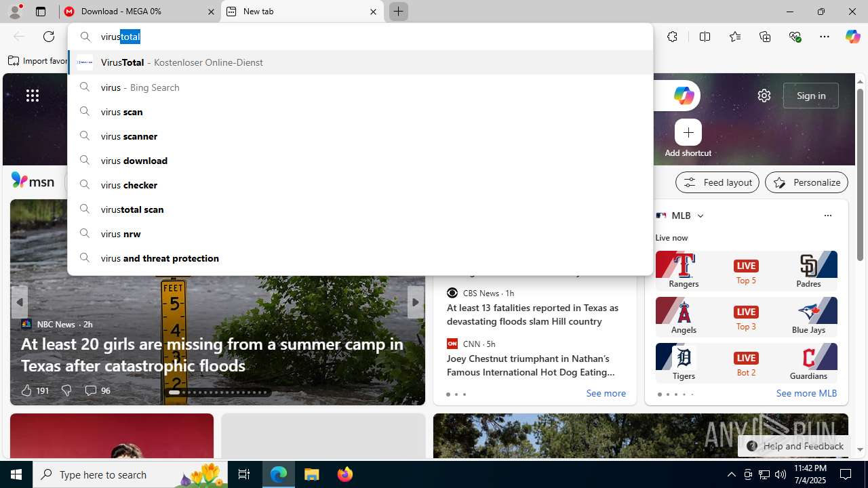Open CBS News Texas floods headline

[x=532, y=314]
